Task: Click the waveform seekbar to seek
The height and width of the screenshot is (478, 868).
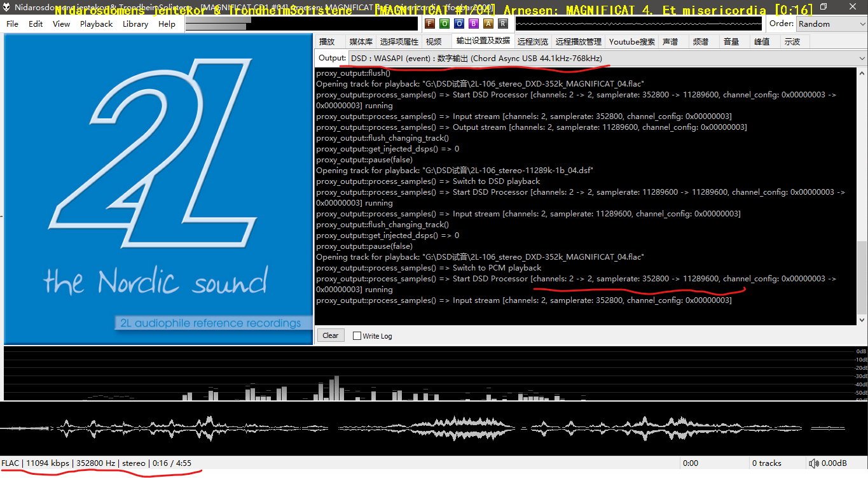Action: pyautogui.click(x=432, y=428)
